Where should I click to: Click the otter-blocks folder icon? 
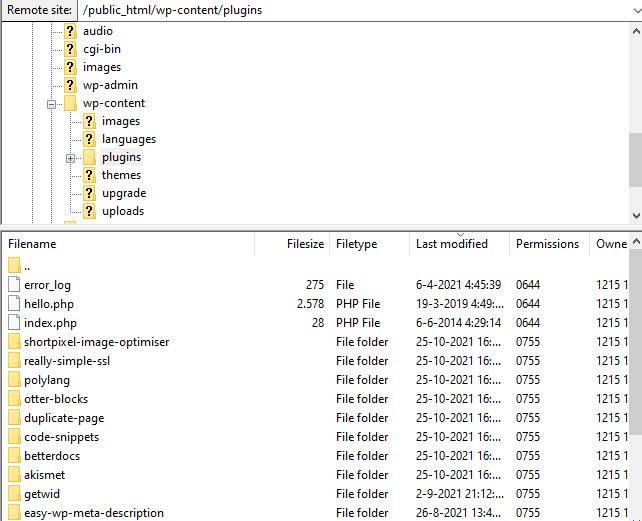[x=14, y=399]
